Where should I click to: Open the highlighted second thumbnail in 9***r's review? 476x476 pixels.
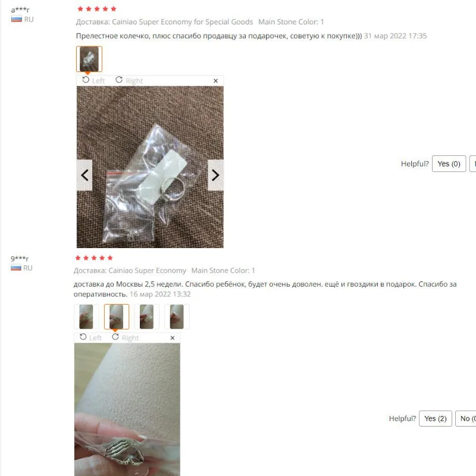pyautogui.click(x=117, y=317)
